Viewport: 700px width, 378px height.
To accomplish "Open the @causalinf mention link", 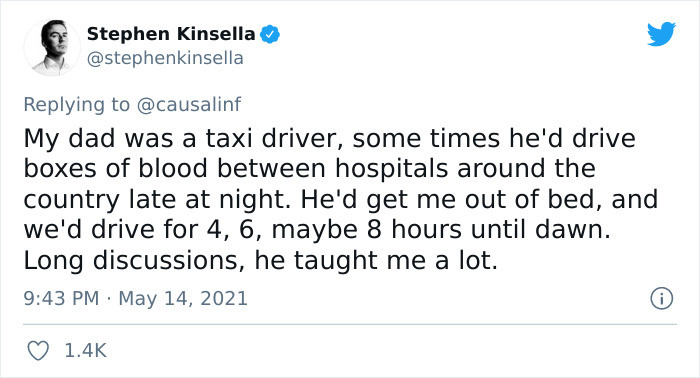I will click(x=189, y=104).
